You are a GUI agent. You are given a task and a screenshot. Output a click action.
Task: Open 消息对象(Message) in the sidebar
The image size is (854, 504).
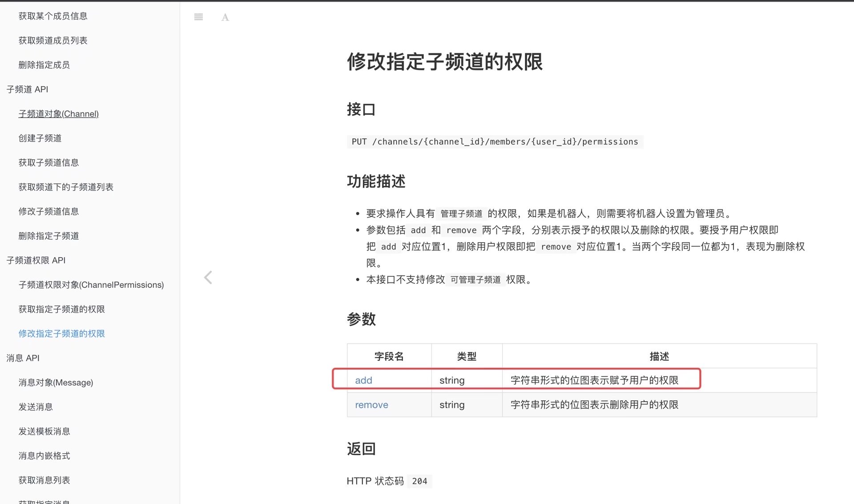coord(56,382)
